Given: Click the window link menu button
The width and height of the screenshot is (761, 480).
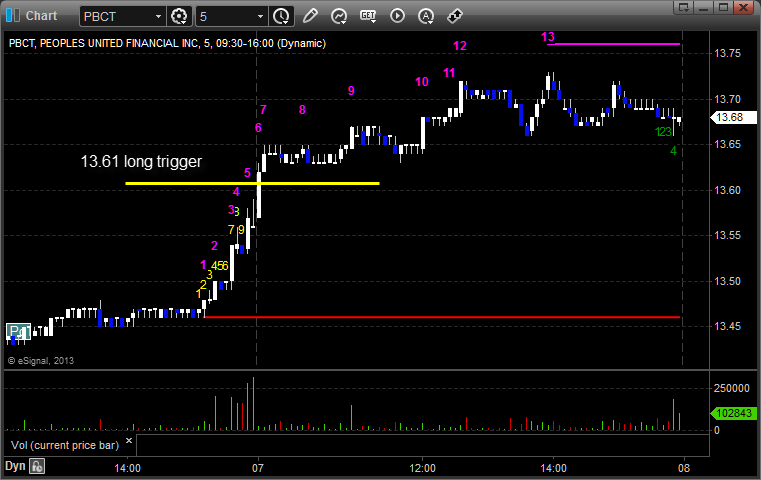Looking at the screenshot, I should point(683,7).
